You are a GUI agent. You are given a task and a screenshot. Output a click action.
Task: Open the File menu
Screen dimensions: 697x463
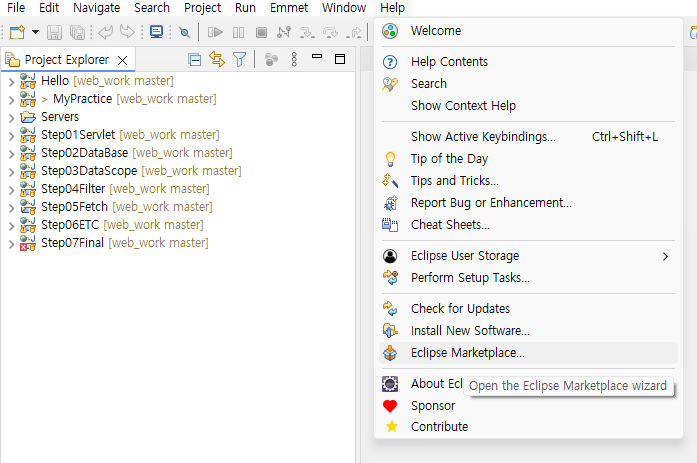coord(16,8)
